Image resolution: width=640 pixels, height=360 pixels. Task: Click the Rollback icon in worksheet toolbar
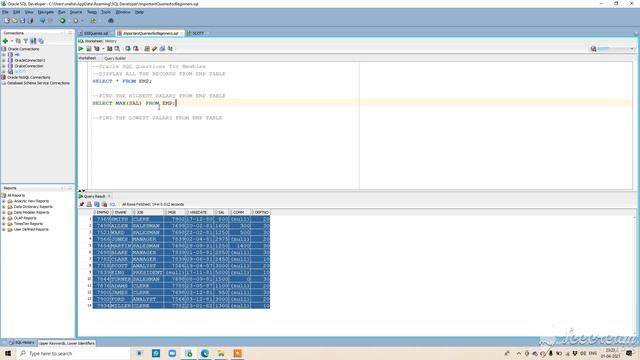136,49
